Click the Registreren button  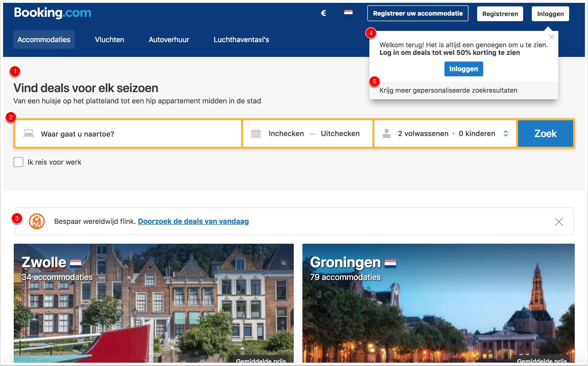(500, 14)
